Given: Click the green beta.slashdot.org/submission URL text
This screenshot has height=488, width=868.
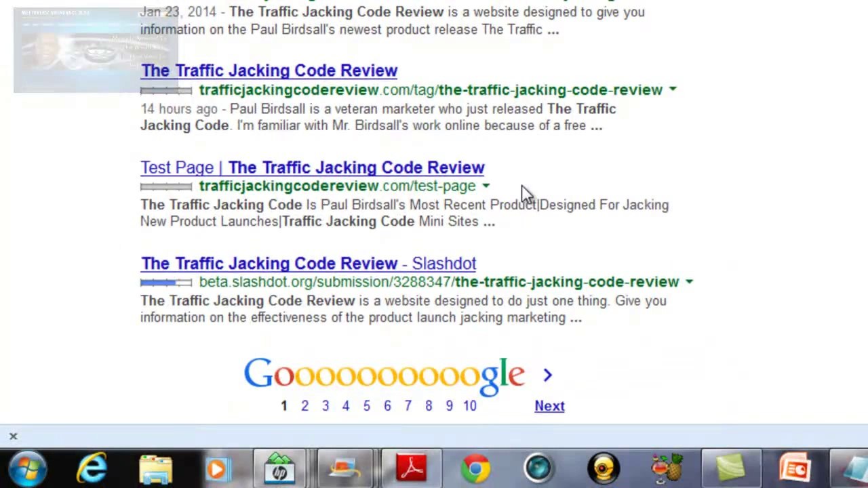Looking at the screenshot, I should (x=439, y=282).
